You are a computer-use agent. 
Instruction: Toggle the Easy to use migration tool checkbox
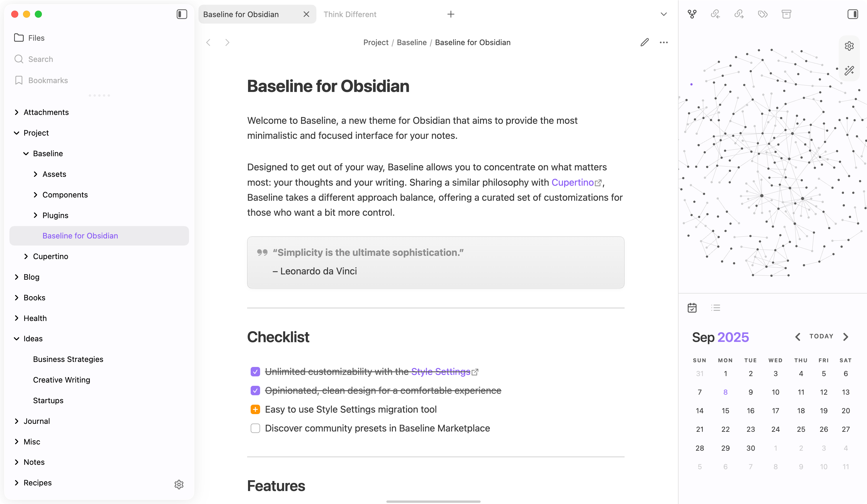click(x=255, y=409)
